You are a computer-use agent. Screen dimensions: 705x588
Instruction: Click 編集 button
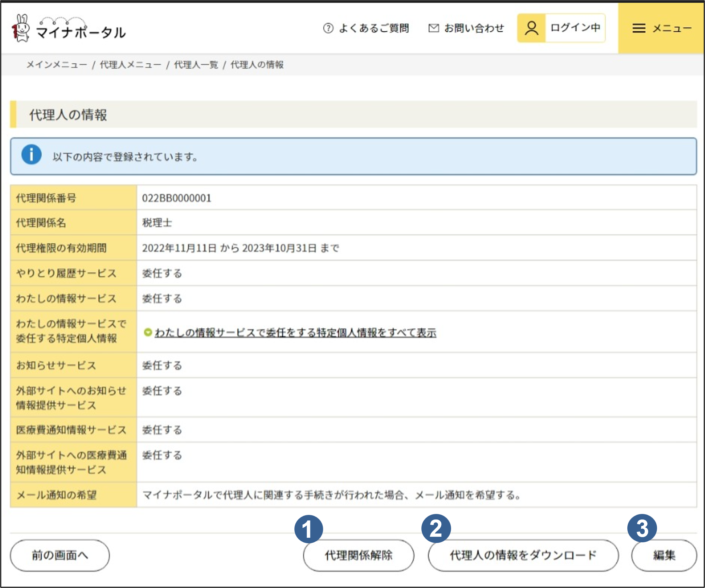pos(664,555)
